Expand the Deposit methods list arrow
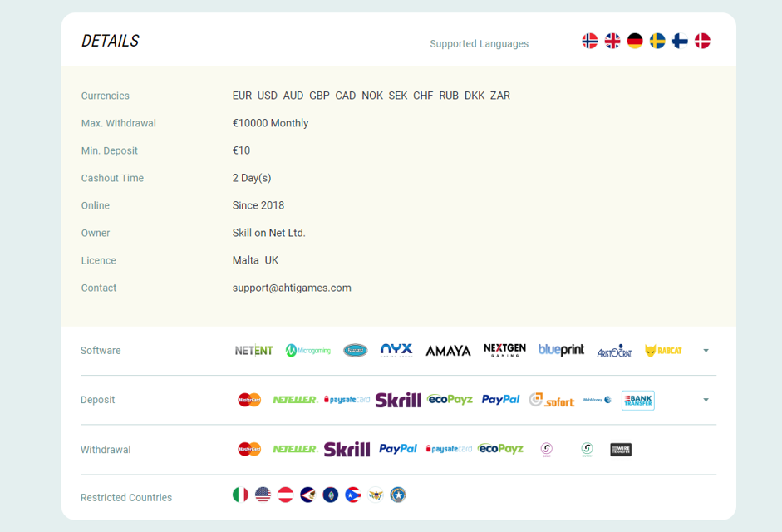The height and width of the screenshot is (532, 782). (x=706, y=400)
